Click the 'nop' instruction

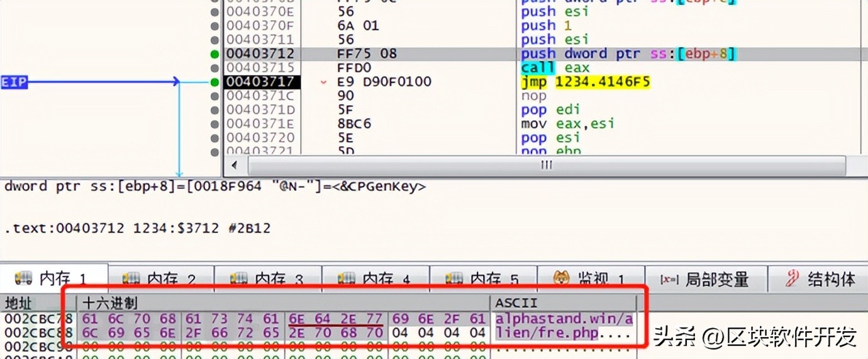[534, 96]
